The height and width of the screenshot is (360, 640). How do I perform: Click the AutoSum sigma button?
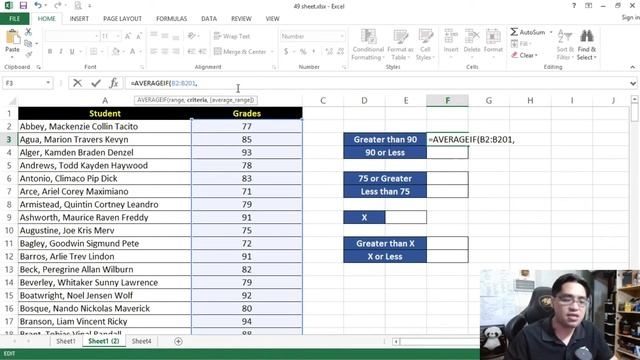[527, 32]
